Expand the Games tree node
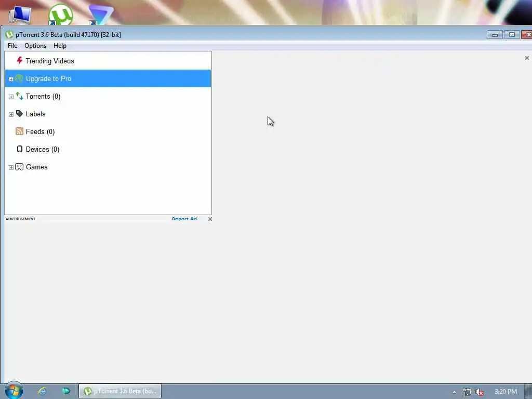 click(x=11, y=167)
